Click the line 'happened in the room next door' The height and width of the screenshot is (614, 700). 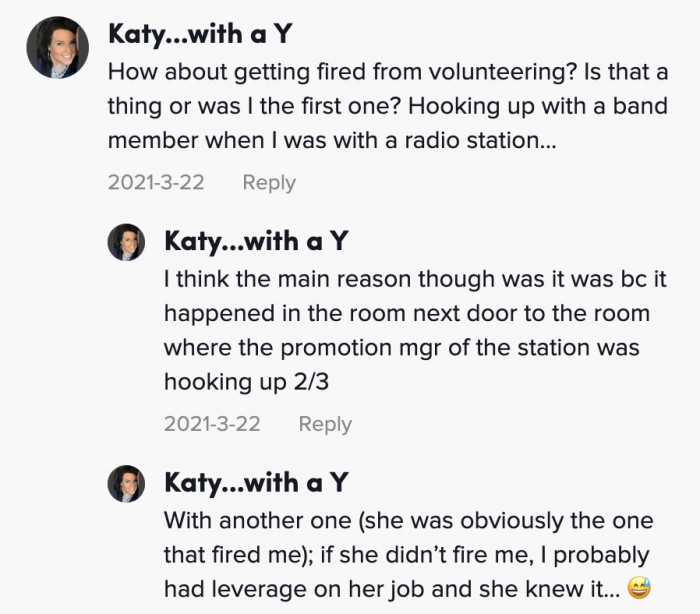click(406, 314)
